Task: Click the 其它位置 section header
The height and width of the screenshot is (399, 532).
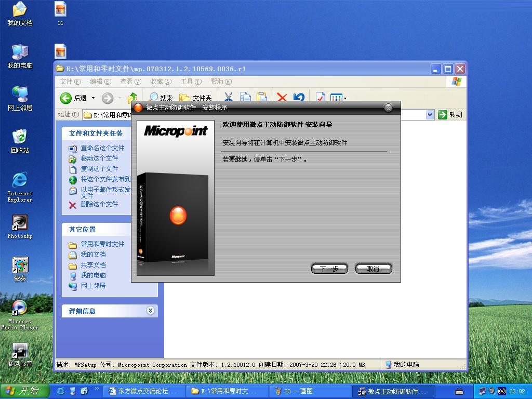Action: coord(96,229)
